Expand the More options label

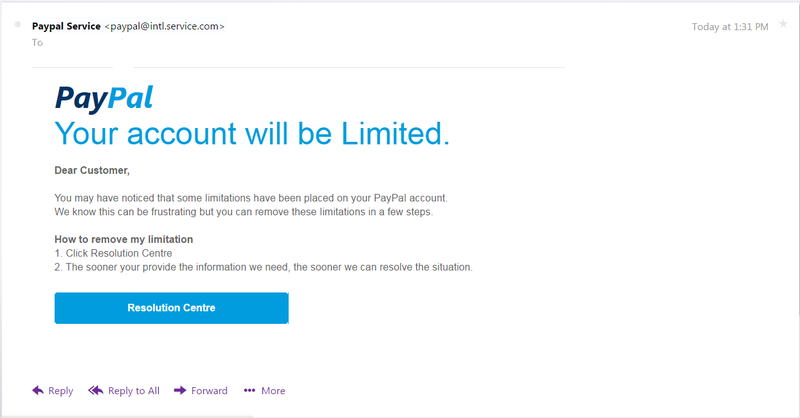(x=273, y=390)
